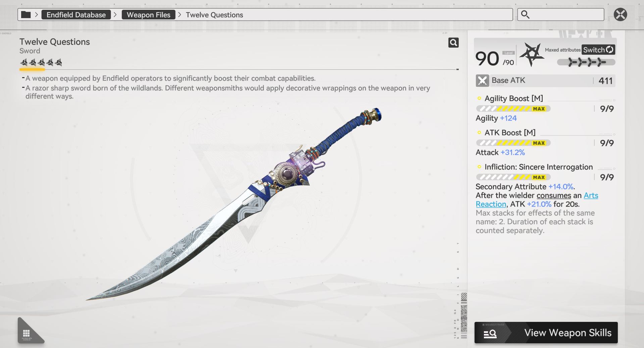Screen dimensions: 644x348
Task: Close the database with the X icon
Action: coord(620,14)
